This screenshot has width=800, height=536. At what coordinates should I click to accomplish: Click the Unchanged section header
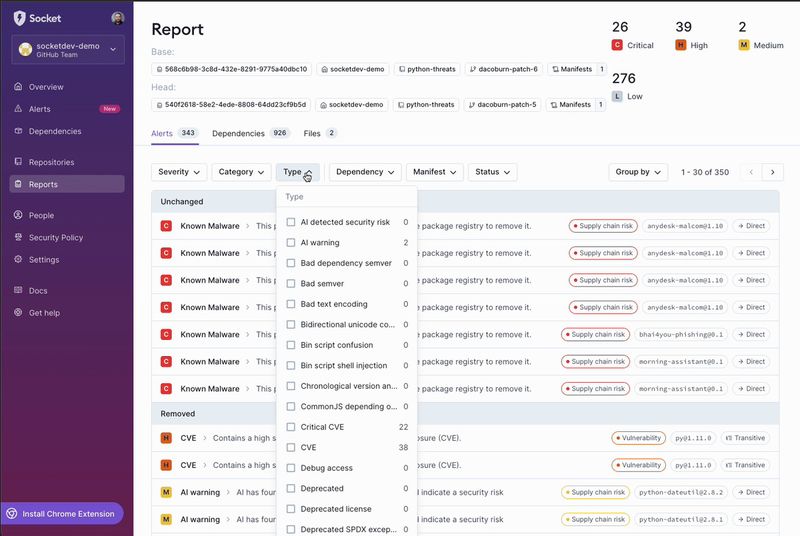pyautogui.click(x=465, y=201)
